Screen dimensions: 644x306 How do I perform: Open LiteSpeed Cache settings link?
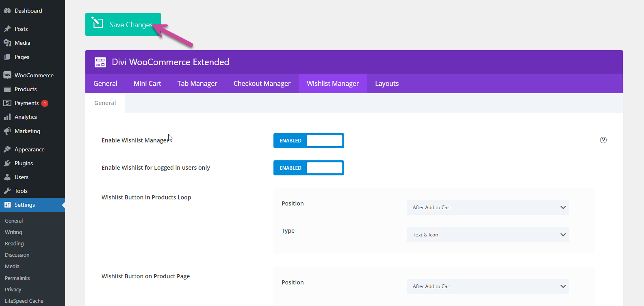[x=24, y=301]
